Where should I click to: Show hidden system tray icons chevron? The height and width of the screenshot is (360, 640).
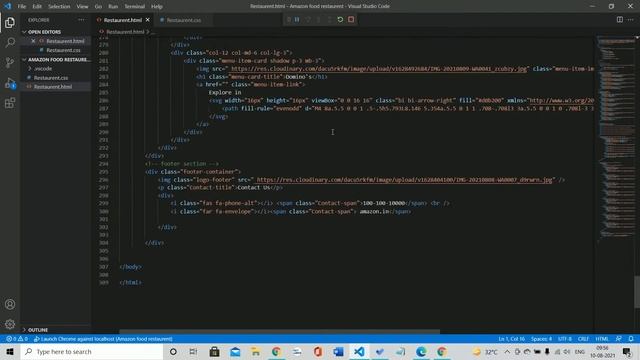tap(507, 351)
